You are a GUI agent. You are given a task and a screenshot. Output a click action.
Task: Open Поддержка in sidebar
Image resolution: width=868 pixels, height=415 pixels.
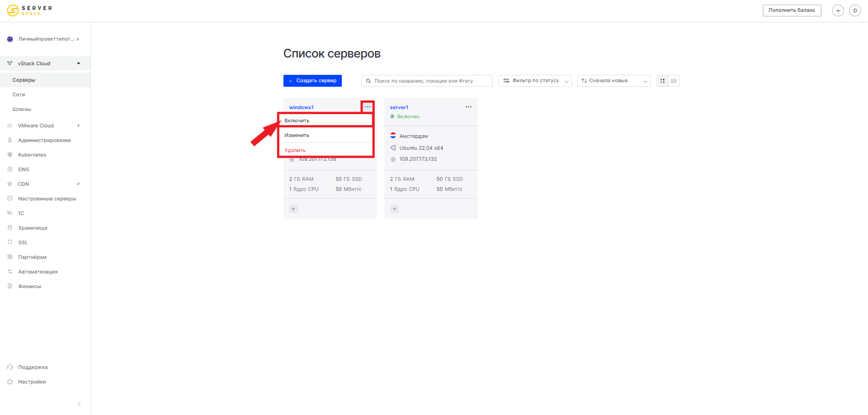click(33, 367)
